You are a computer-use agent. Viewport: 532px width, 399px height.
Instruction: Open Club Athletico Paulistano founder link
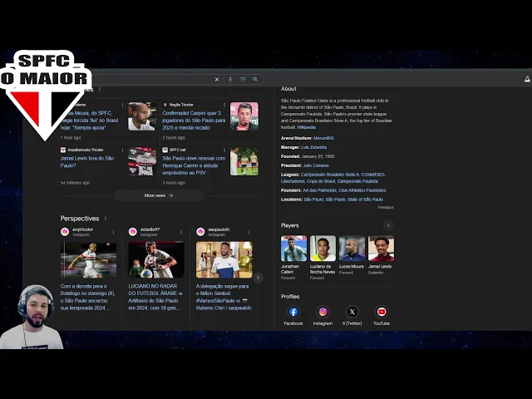pyautogui.click(x=362, y=190)
